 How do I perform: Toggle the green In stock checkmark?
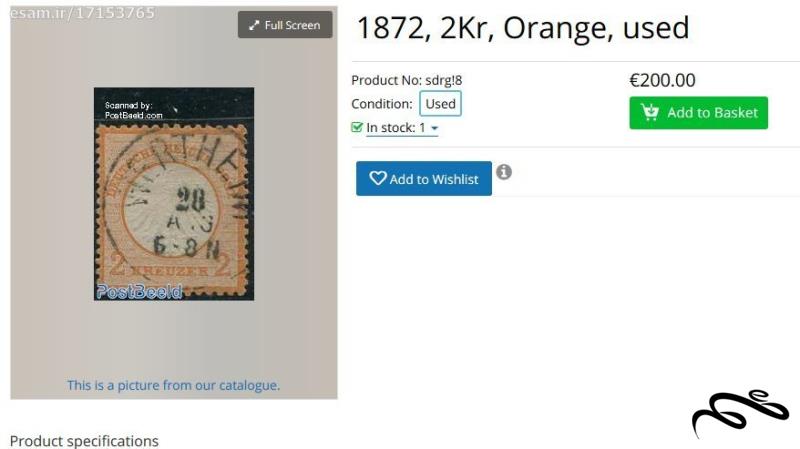[x=357, y=127]
